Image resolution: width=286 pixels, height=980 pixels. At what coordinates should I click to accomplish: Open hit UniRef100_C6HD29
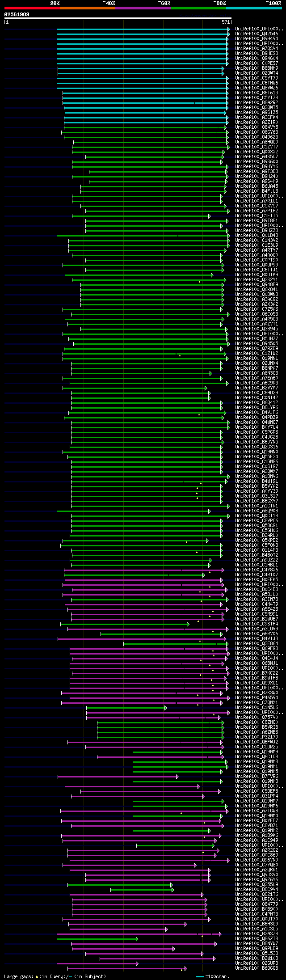click(257, 393)
